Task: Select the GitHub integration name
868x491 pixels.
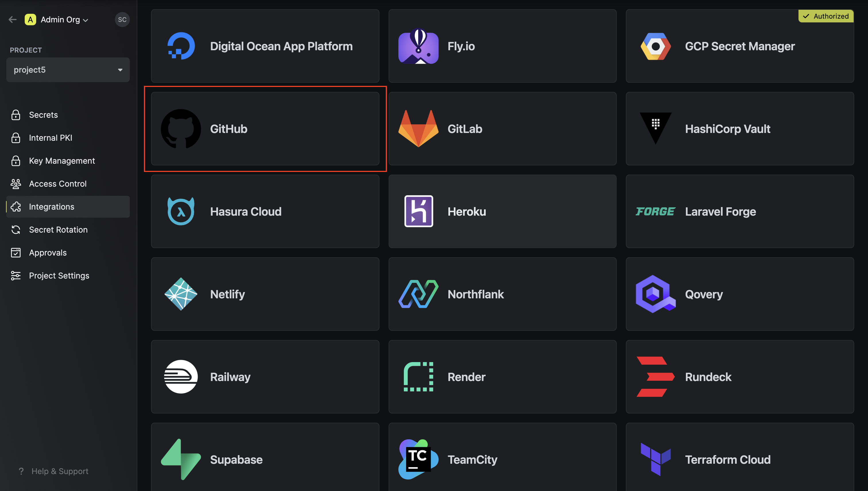Action: [x=229, y=129]
